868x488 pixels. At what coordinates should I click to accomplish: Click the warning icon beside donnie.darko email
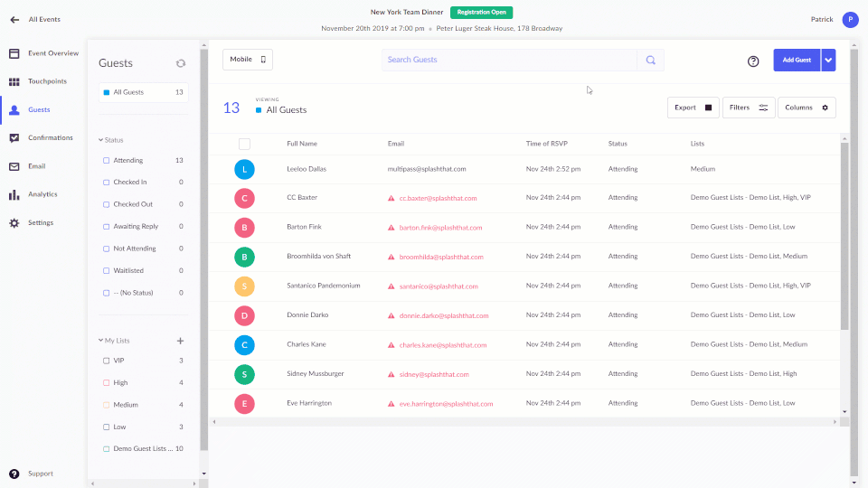(x=391, y=315)
